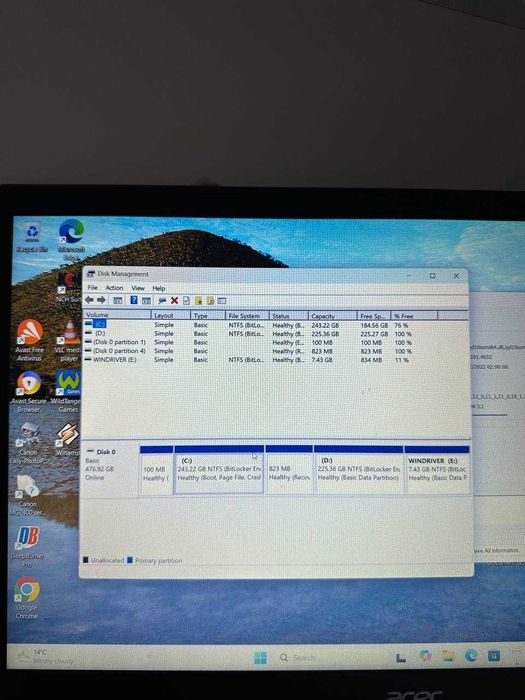Open the NCH Suite desktop shortcut

tap(68, 287)
